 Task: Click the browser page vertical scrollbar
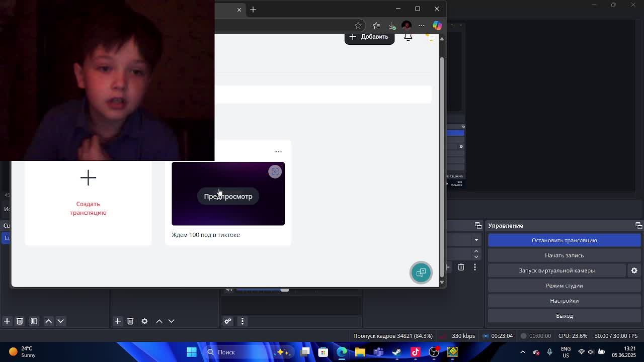[442, 166]
